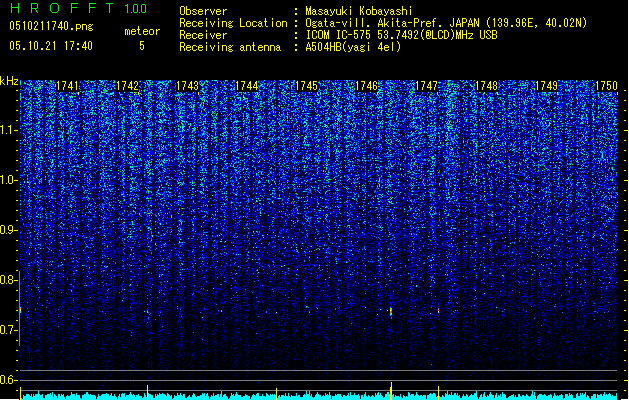Viewport: 629px width, 400px height.
Task: Click the date stamp 05.10.21 17:40
Action: click(x=51, y=46)
